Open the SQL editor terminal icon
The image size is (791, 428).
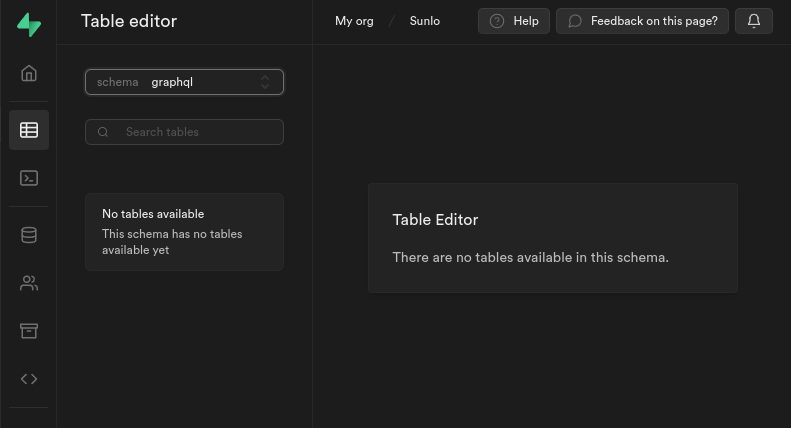click(29, 178)
